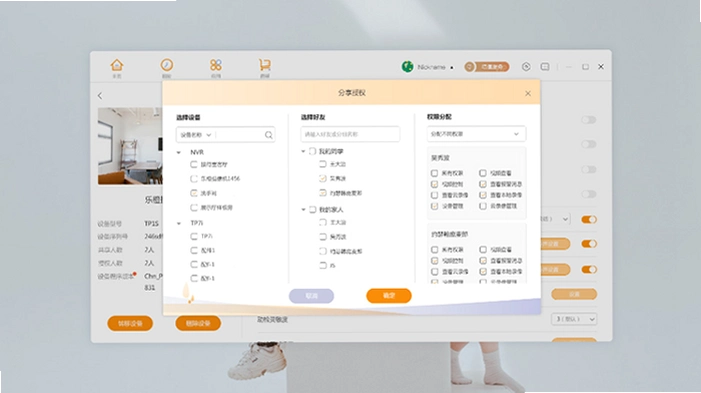Uncheck 查看报警消息 in the upper permission card
The image size is (701, 393).
pyautogui.click(x=483, y=184)
